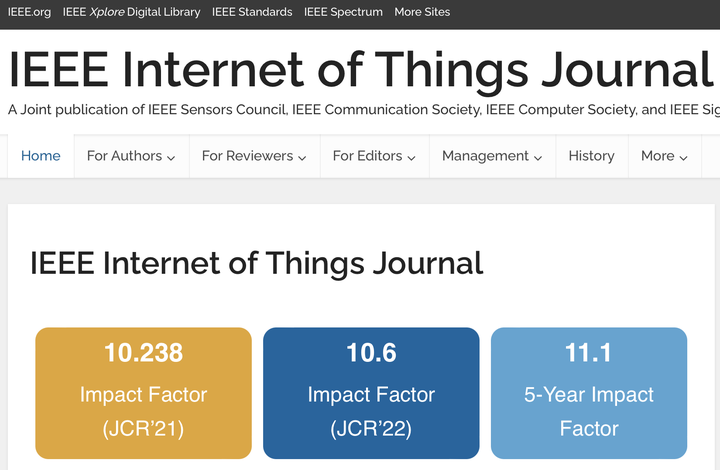
Task: Expand the More menu chevron
Action: [683, 157]
